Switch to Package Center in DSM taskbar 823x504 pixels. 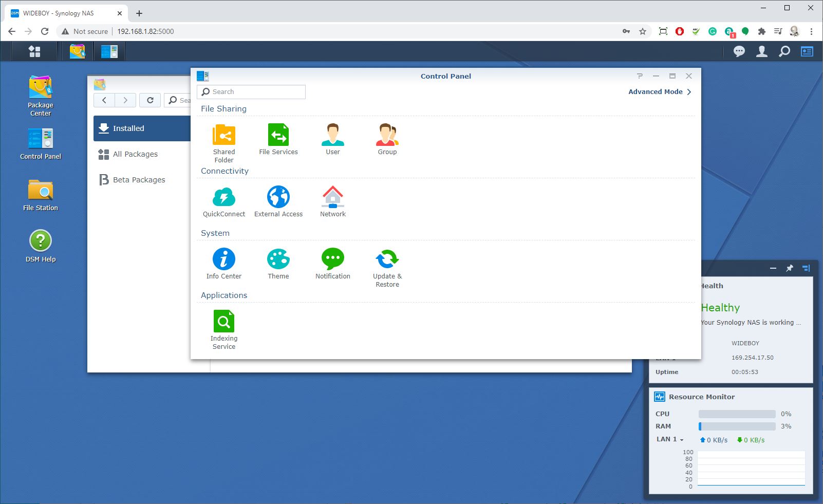tap(78, 51)
